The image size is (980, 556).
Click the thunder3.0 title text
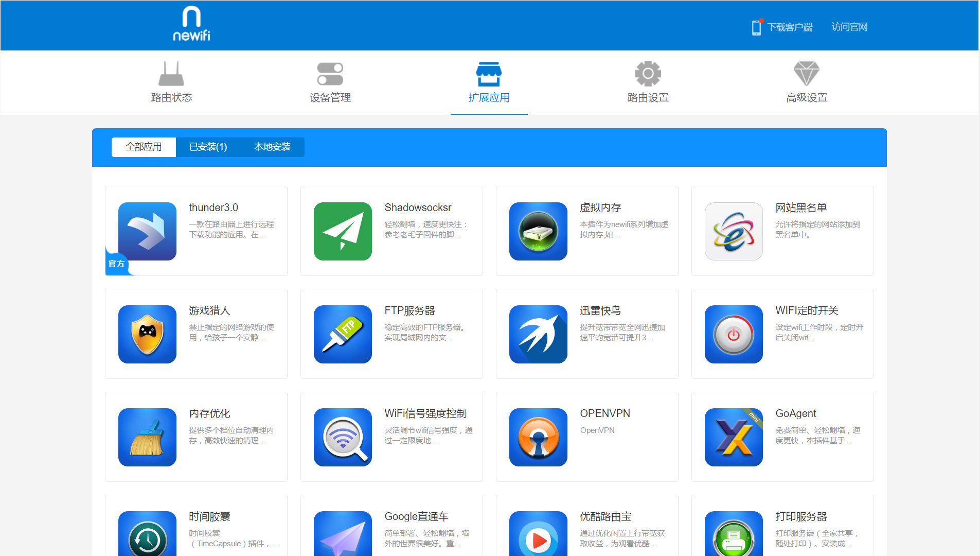click(213, 207)
